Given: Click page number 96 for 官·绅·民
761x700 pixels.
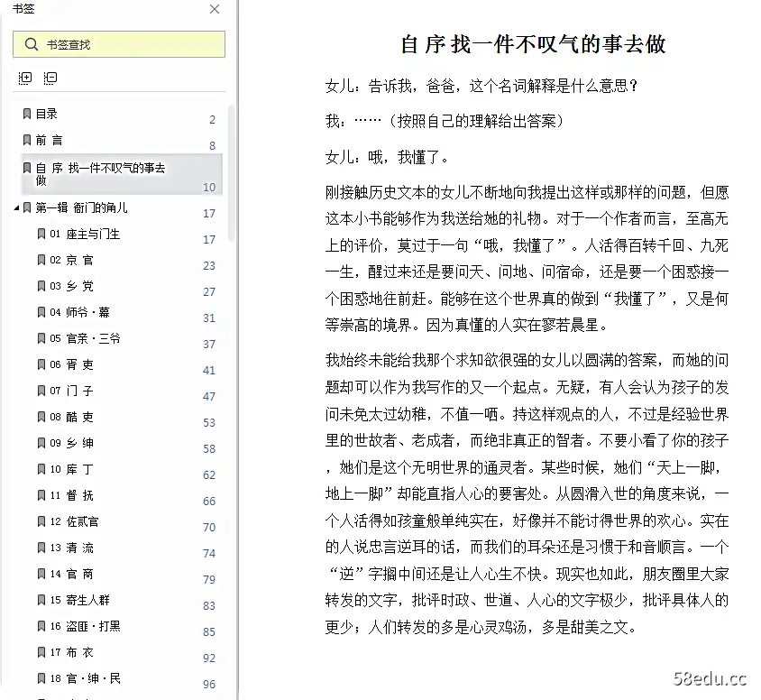Looking at the screenshot, I should [209, 685].
